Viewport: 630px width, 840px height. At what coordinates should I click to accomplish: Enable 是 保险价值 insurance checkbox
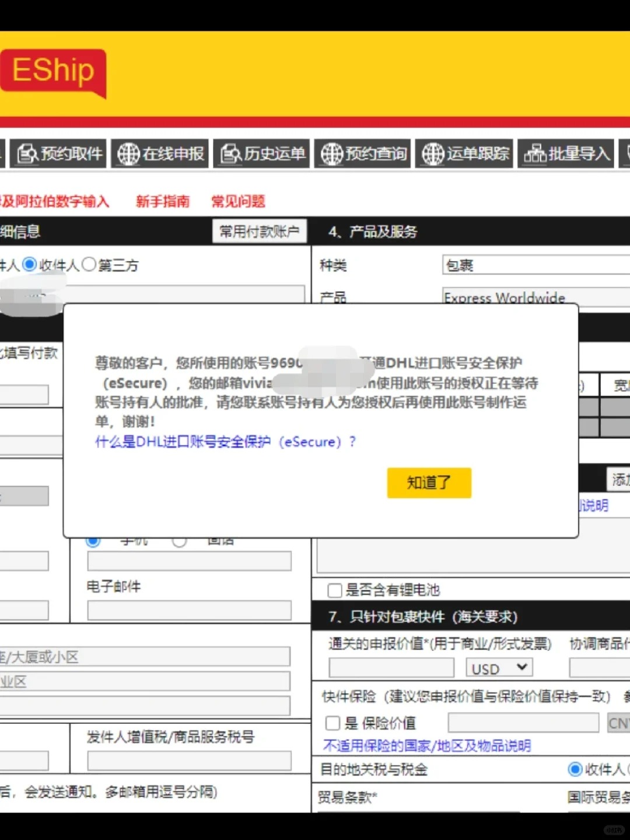[x=333, y=723]
